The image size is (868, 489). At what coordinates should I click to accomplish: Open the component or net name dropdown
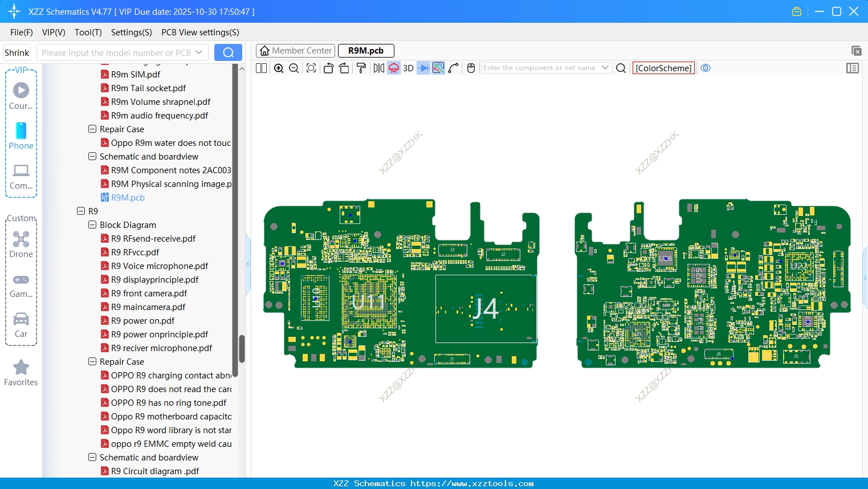click(x=605, y=68)
